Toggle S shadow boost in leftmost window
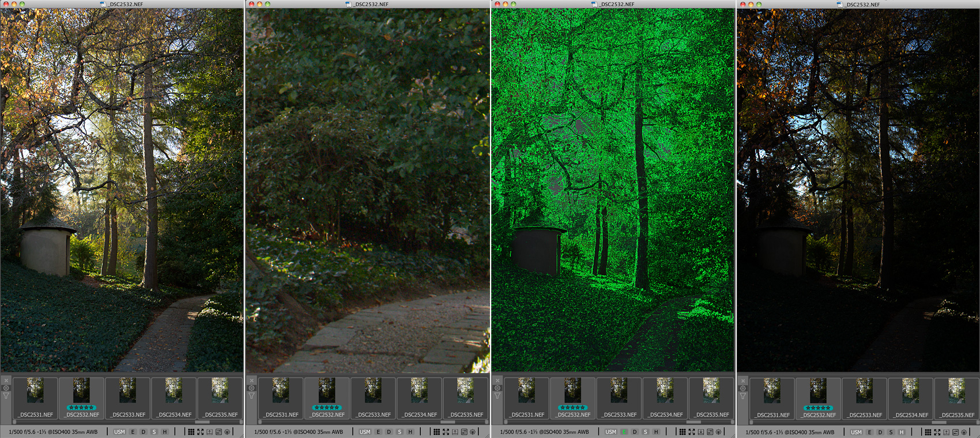 pos(154,432)
